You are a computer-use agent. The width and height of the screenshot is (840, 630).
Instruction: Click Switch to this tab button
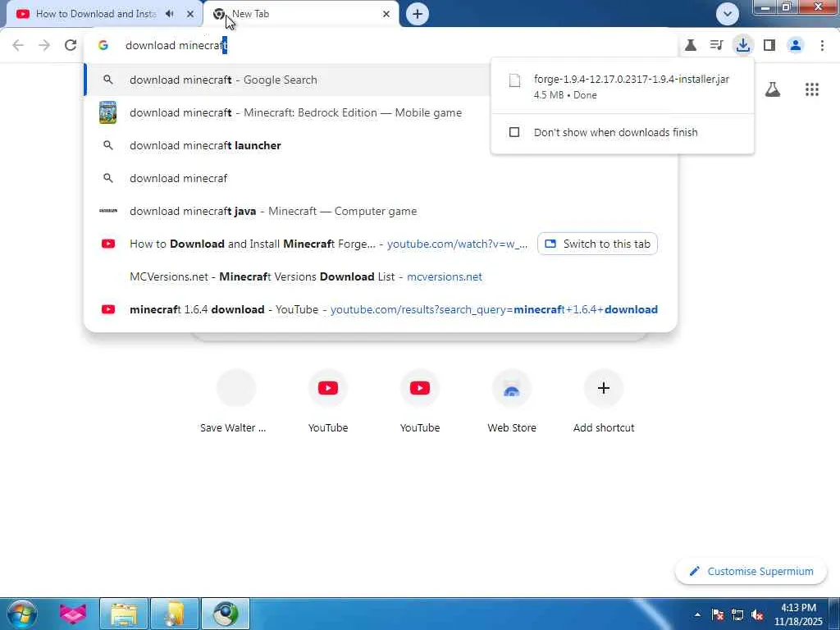597,244
